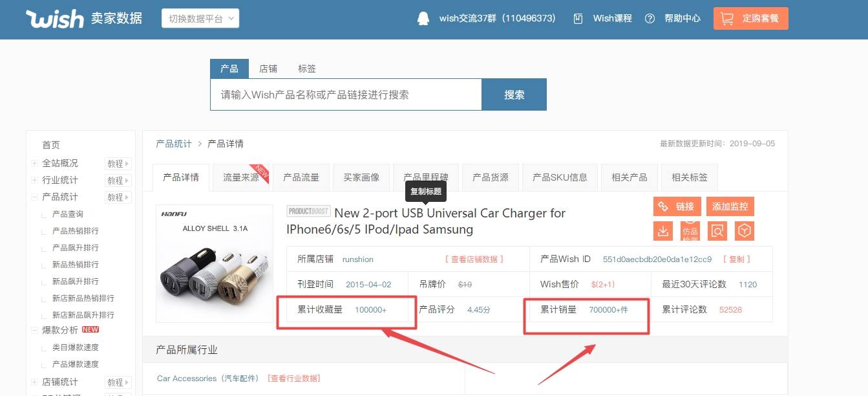Open 产品爆款速度 in the sidebar
Screen dimensions: 868x396
pyautogui.click(x=76, y=364)
